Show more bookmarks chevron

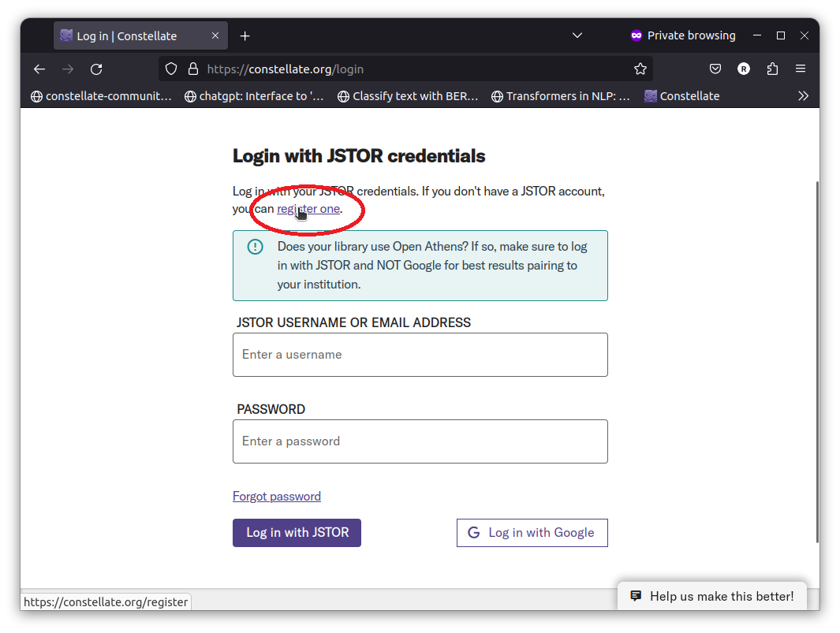coord(803,96)
